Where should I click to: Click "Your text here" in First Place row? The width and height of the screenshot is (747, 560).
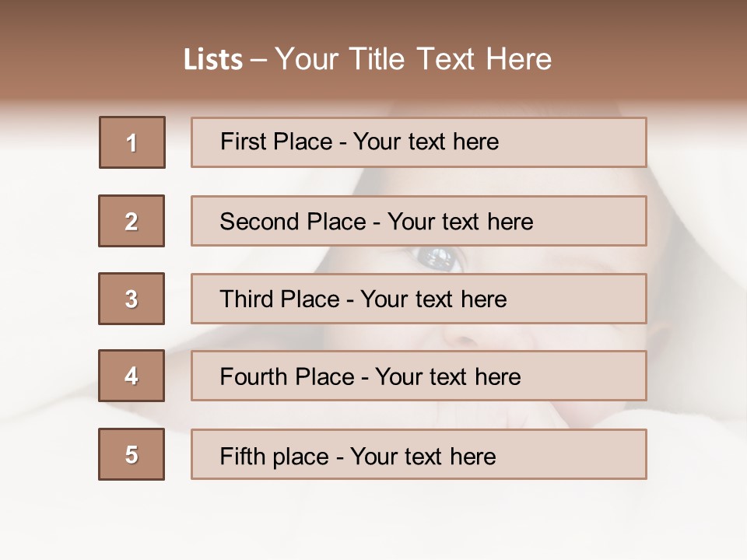point(426,142)
